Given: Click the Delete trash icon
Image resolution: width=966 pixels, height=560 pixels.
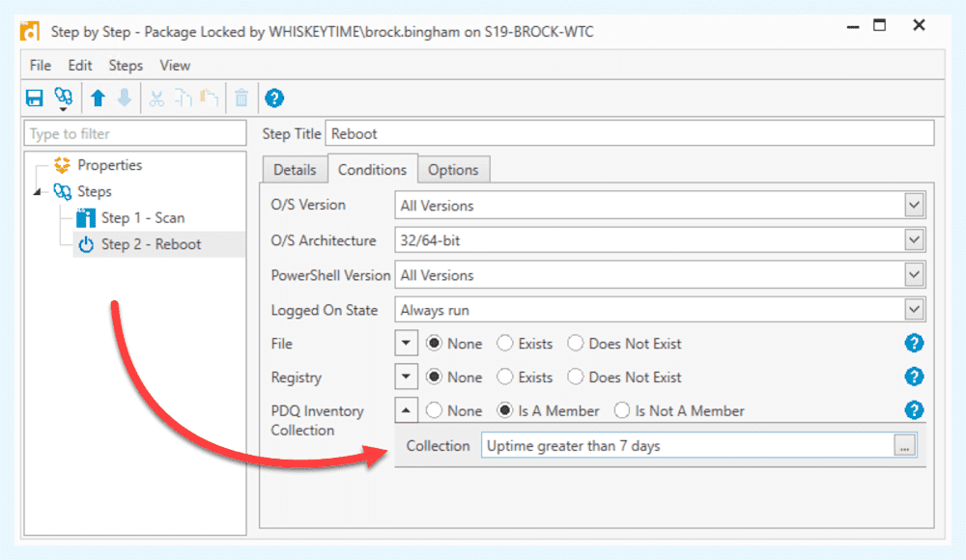Looking at the screenshot, I should click(x=241, y=98).
